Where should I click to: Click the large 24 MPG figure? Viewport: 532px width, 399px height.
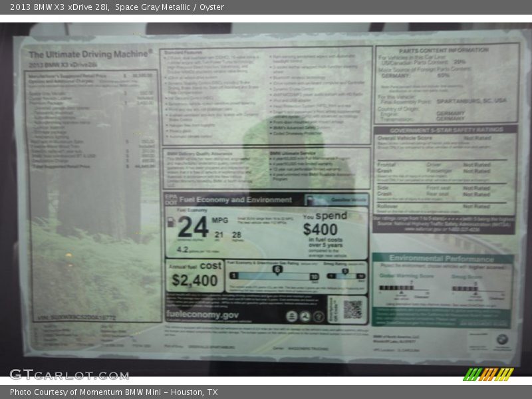pyautogui.click(x=193, y=227)
